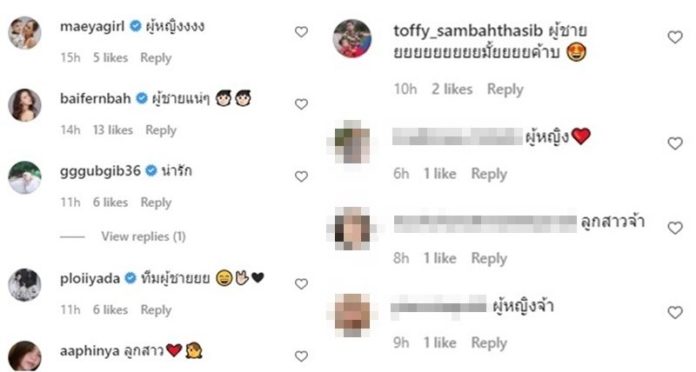696x372 pixels.
Task: Reply to toffy_sambahthasib's comment
Action: pos(505,89)
